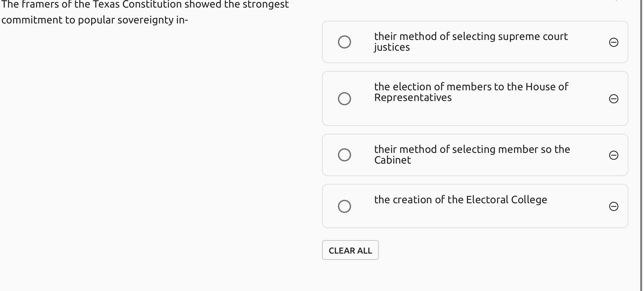Viewport: 644px width, 291px height.
Task: Click the word 'justices' in the first answer
Action: (392, 47)
